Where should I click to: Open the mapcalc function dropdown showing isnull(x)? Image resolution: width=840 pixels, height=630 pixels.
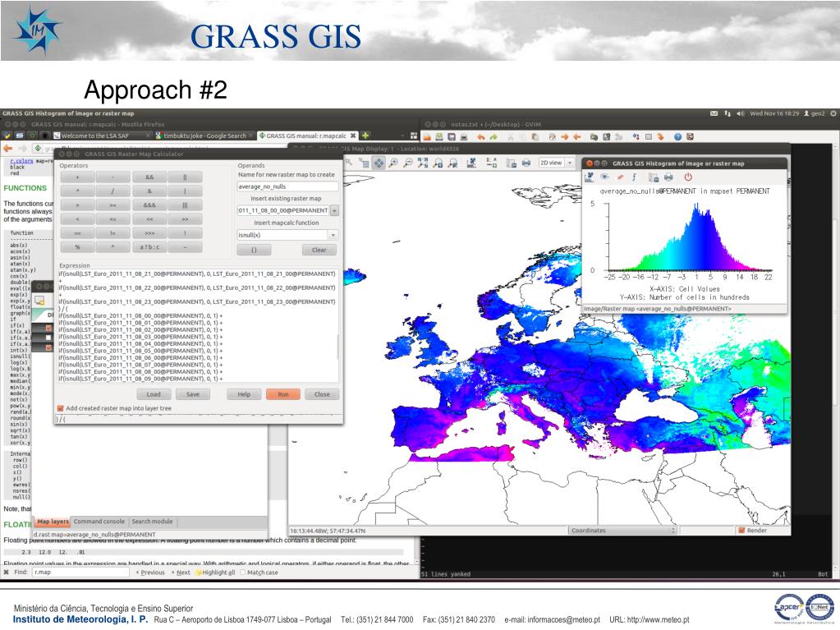click(x=333, y=235)
